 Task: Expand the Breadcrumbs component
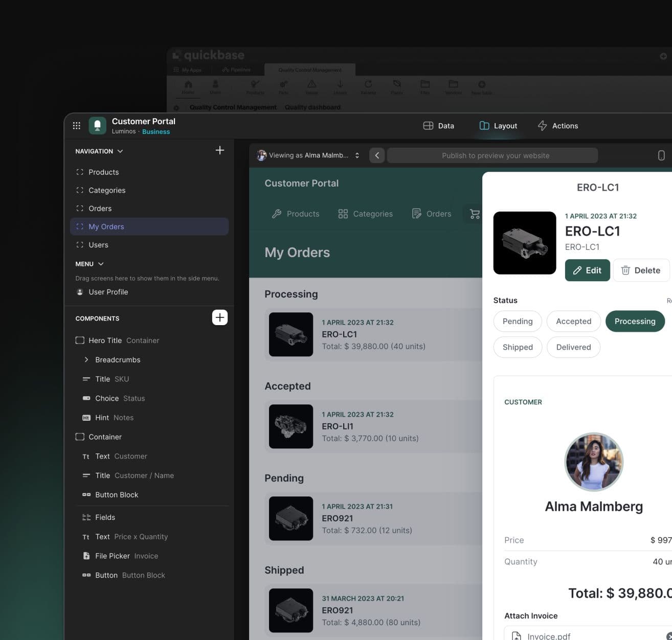click(x=86, y=360)
